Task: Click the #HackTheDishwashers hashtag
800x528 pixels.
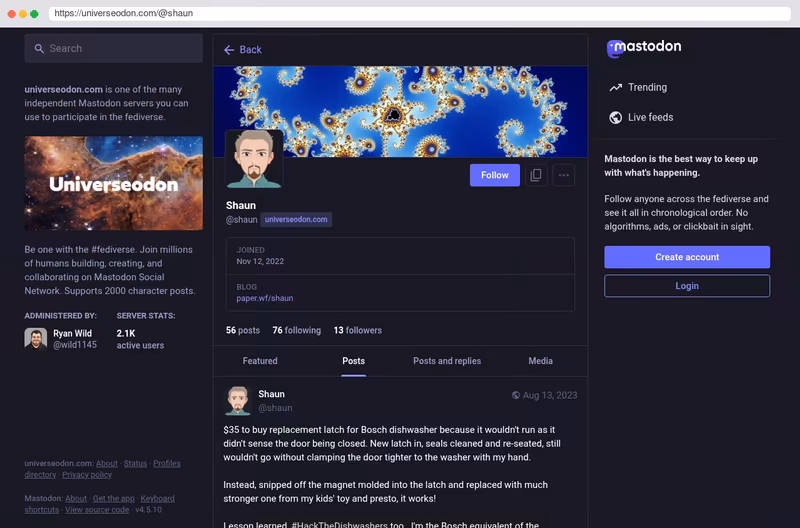Action: point(339,524)
